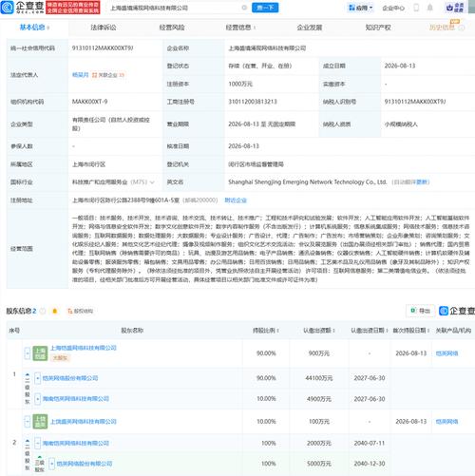This screenshot has width=475, height=476.
Task: Select the 1000万元 registered capital value
Action: [240, 84]
